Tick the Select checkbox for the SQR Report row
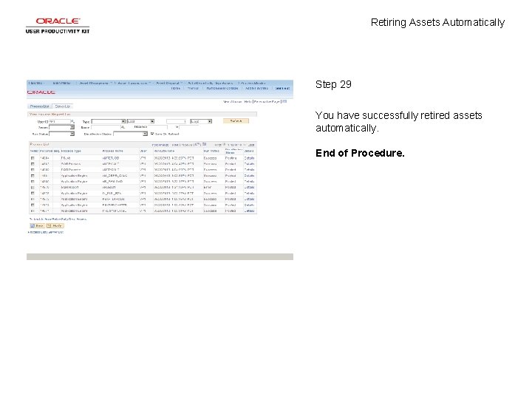This screenshot has height=399, width=532. pyautogui.click(x=33, y=187)
